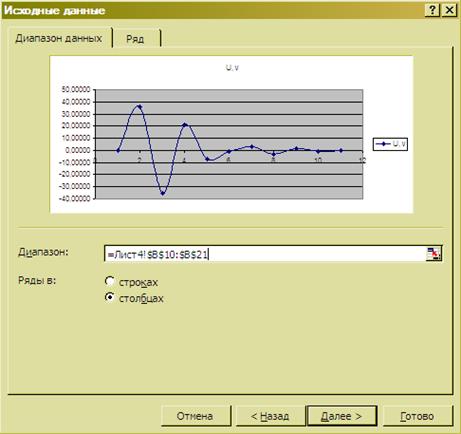Click the 50,00000 axis label
Viewport: 461px width, 434px height.
tap(76, 89)
